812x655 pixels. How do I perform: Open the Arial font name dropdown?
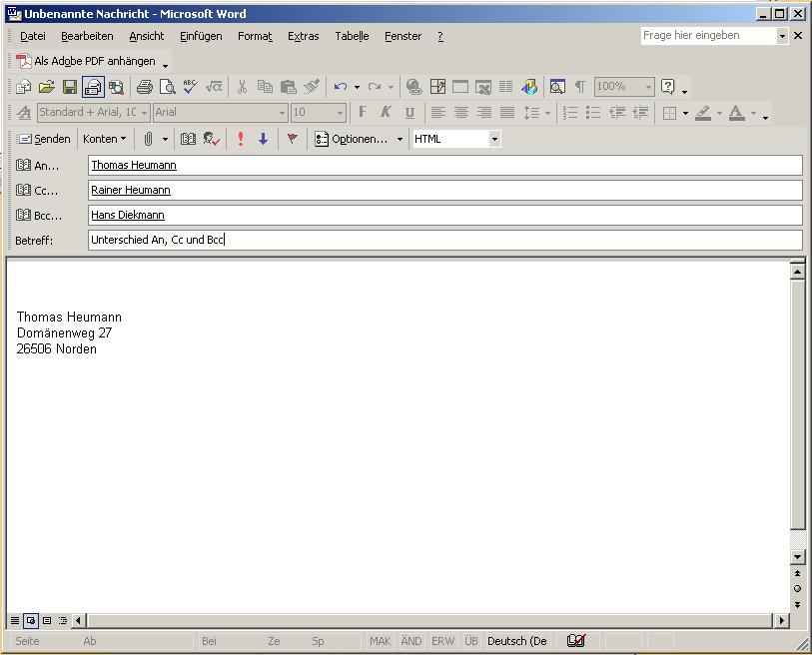point(282,113)
